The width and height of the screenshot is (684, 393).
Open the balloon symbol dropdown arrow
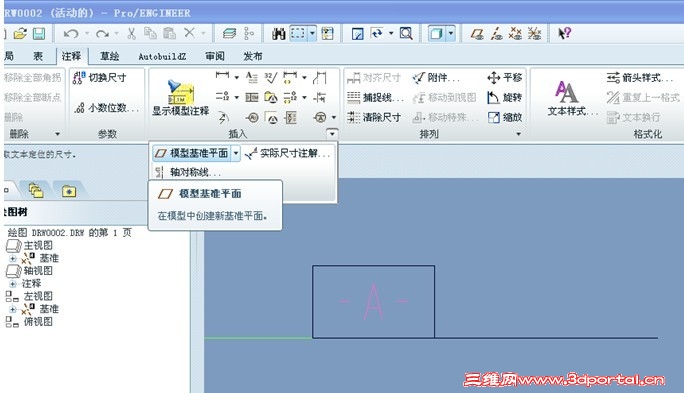click(x=334, y=117)
